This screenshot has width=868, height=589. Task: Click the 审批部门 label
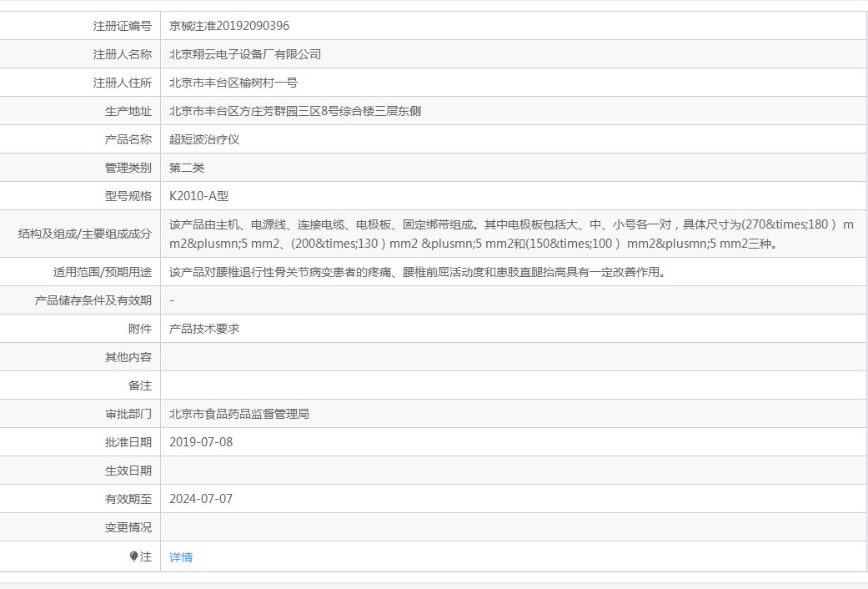(x=128, y=414)
